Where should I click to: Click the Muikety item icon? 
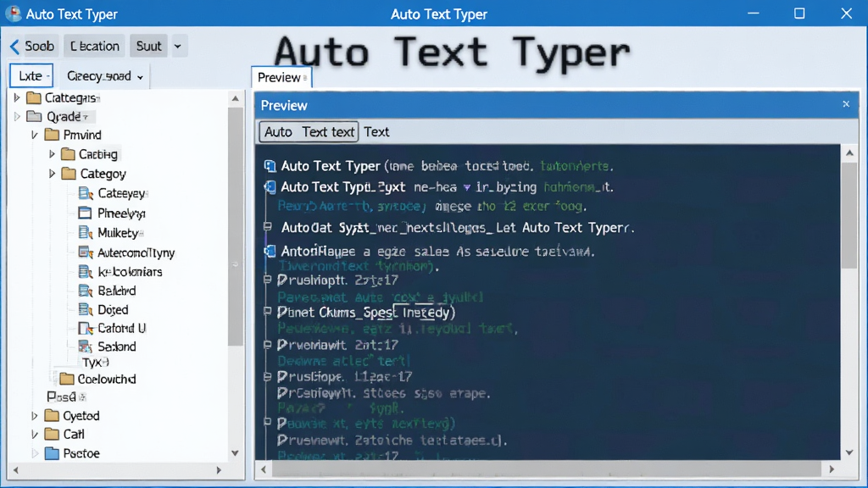coord(86,232)
